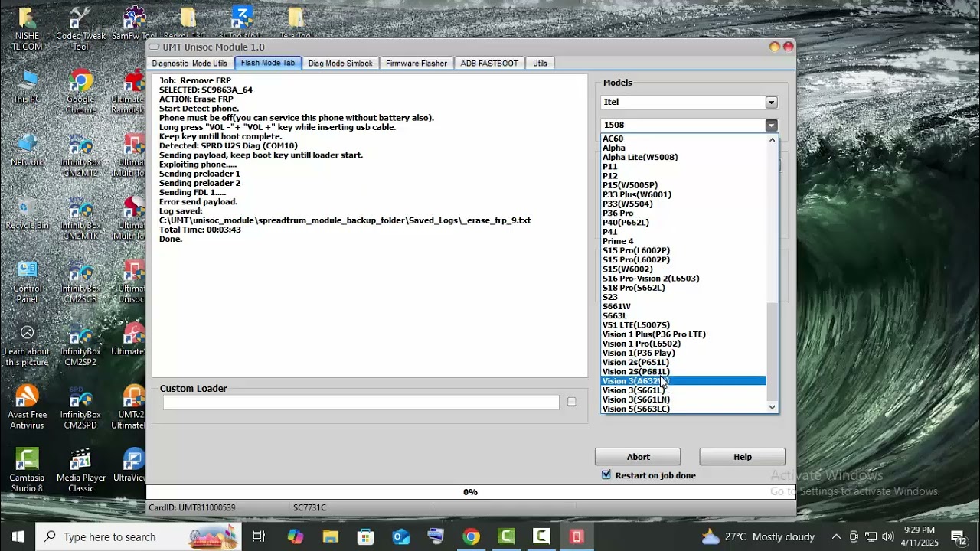Viewport: 980px width, 551px height.
Task: Open the Google Chrome desktop shortcut
Action: (80, 92)
